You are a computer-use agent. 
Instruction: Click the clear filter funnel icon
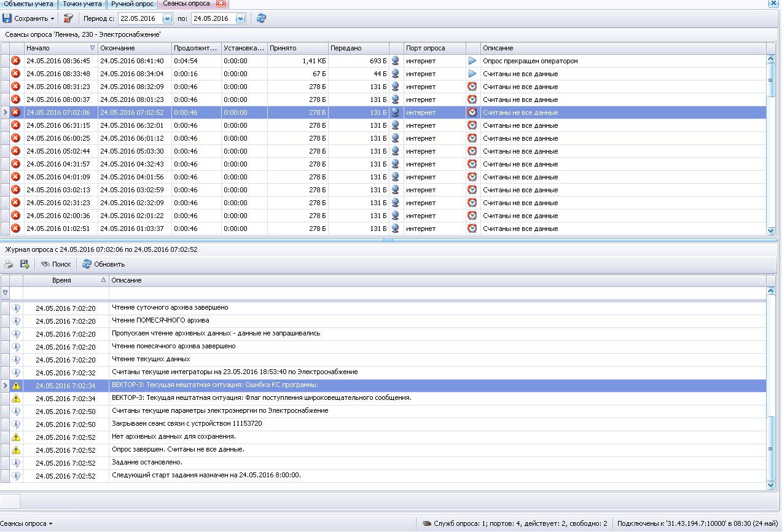pos(69,18)
